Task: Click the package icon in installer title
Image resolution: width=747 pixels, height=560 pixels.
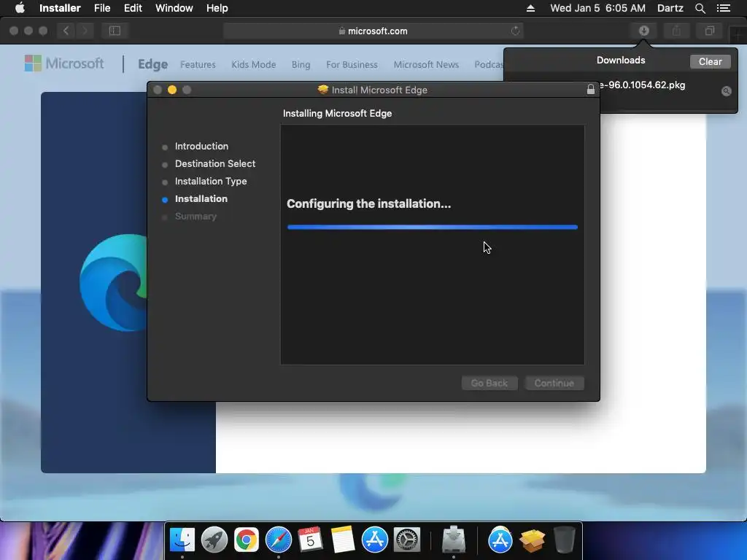Action: click(x=323, y=90)
